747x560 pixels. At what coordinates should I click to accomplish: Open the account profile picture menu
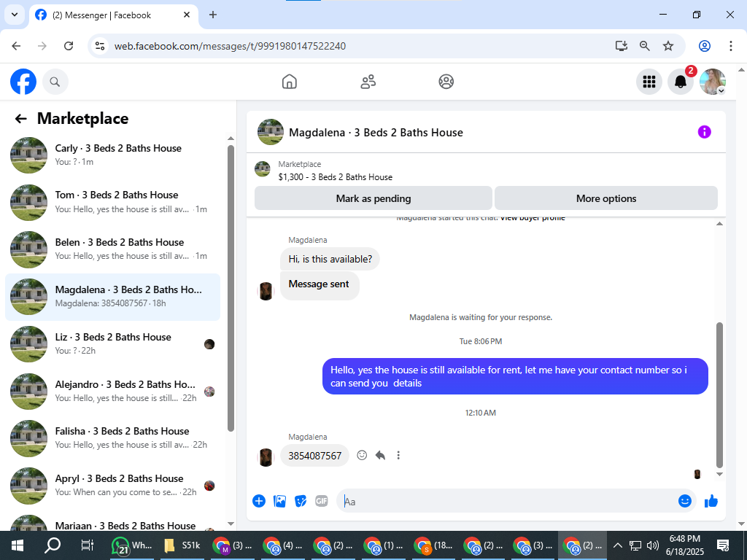pos(712,82)
